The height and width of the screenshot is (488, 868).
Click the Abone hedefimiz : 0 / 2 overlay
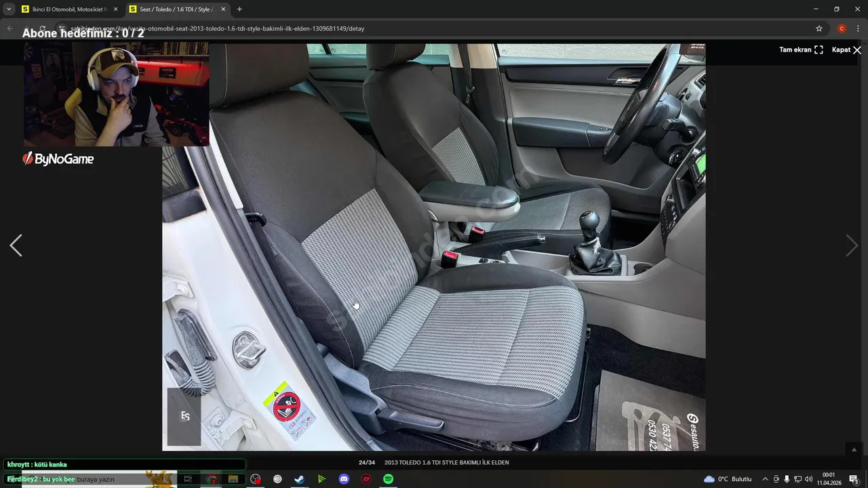coord(83,33)
